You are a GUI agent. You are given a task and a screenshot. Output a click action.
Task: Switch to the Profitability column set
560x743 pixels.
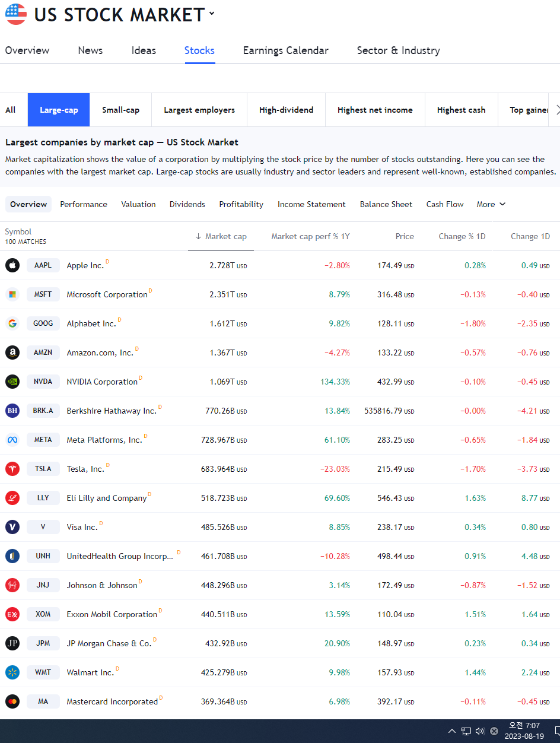[x=241, y=204]
